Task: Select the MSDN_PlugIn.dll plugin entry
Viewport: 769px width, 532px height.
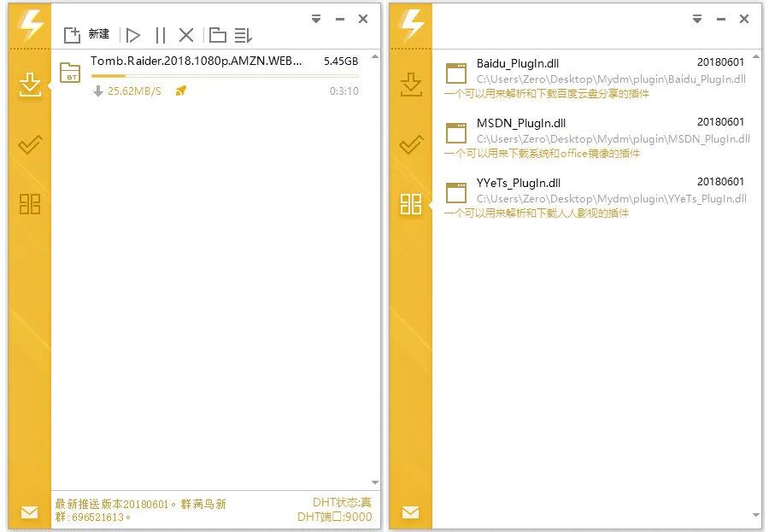Action: (520, 124)
